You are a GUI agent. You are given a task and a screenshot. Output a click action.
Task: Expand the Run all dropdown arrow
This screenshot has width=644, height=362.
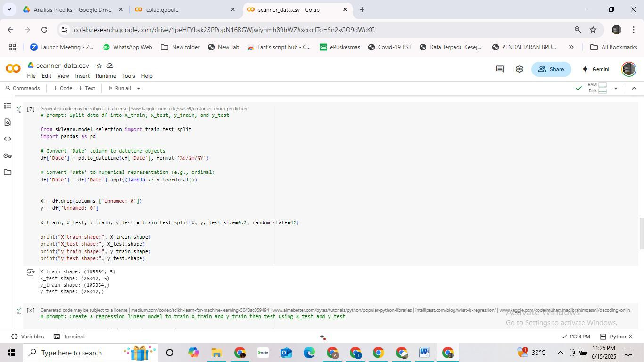138,88
